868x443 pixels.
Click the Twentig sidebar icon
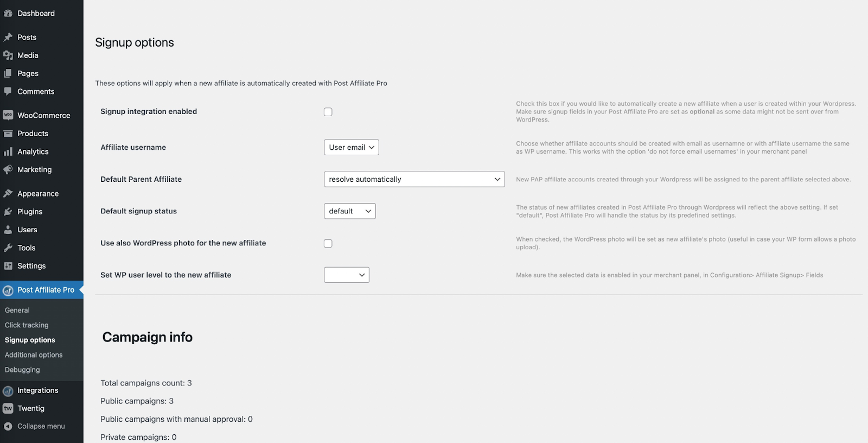tap(8, 408)
